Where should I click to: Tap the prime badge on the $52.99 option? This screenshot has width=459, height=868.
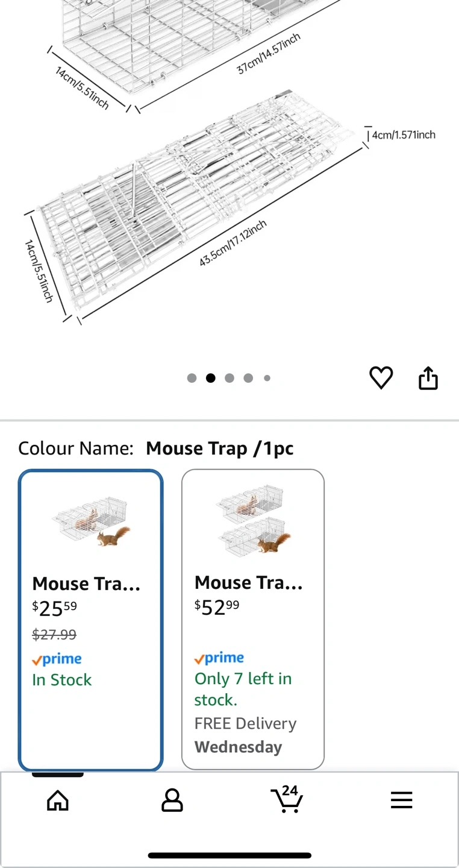(x=219, y=658)
